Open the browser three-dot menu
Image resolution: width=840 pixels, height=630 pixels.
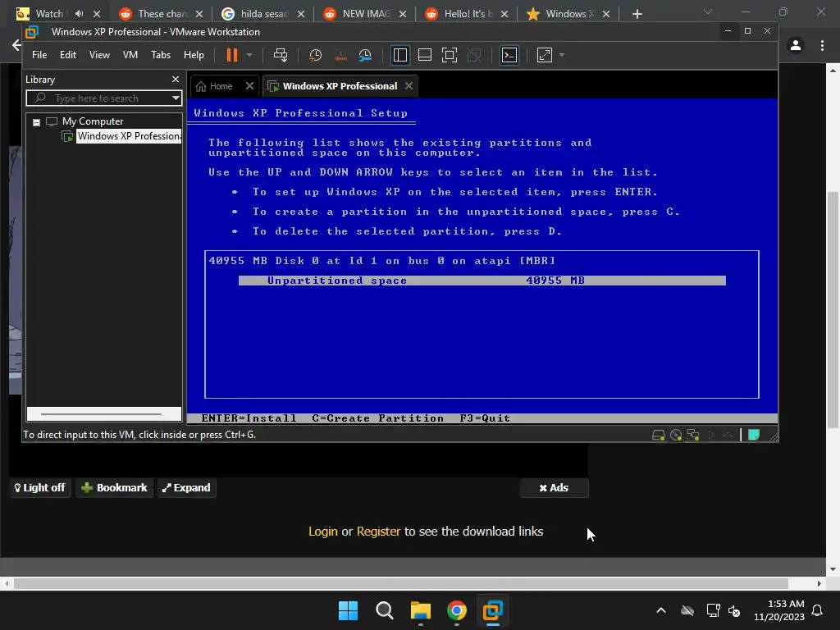click(822, 46)
